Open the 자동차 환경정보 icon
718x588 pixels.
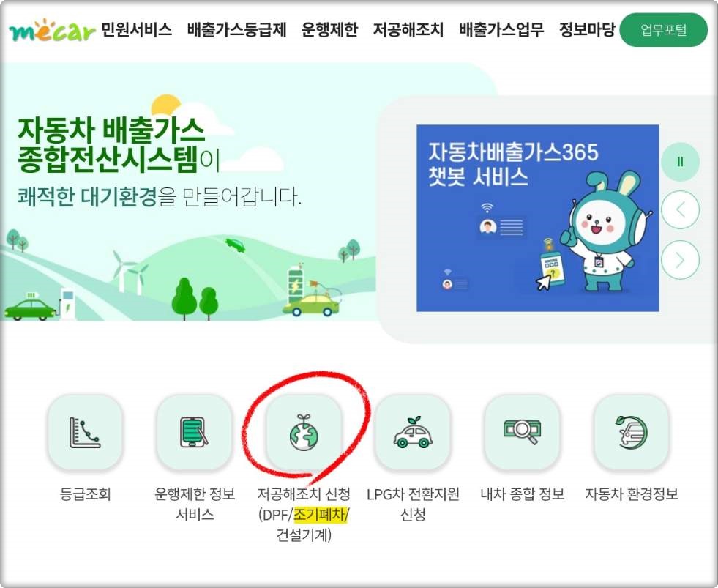click(x=631, y=432)
